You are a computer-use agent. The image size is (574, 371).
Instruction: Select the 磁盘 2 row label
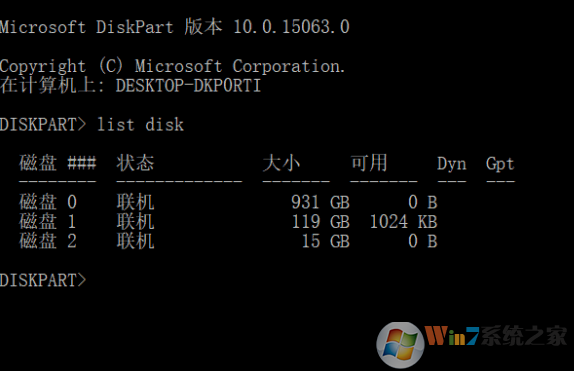tap(48, 241)
